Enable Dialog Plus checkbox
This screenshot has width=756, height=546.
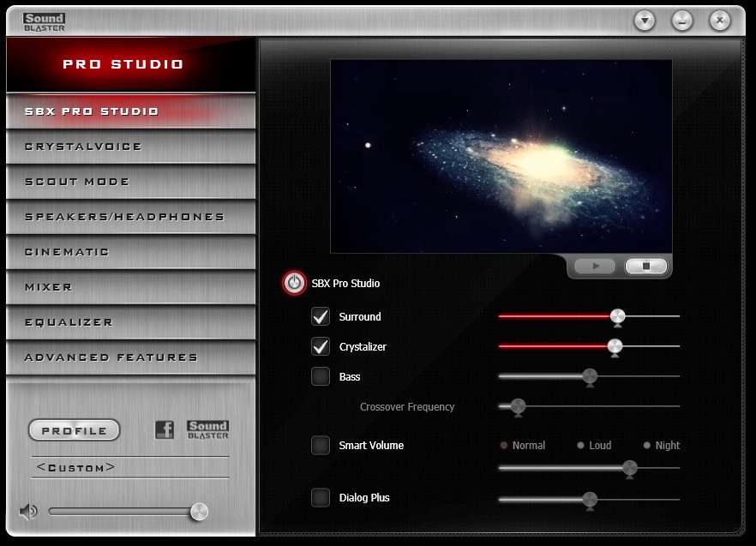[321, 497]
